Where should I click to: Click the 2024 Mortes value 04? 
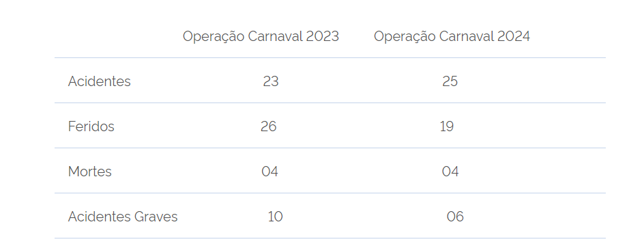450,172
